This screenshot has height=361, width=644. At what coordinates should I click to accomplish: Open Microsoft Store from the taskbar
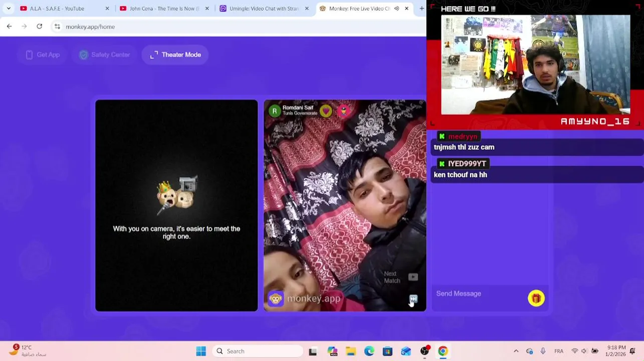[x=387, y=351]
